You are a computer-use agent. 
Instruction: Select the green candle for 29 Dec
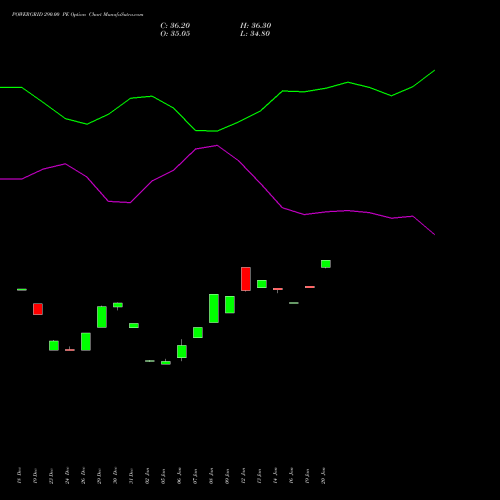[x=102, y=317]
